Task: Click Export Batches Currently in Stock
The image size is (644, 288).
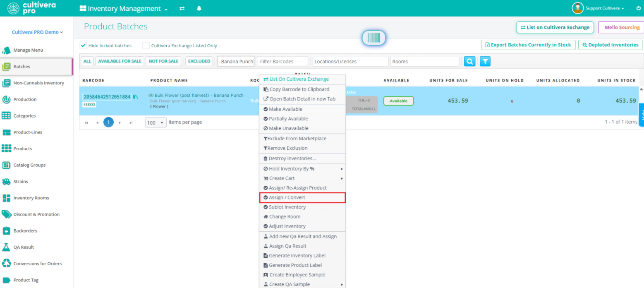Action: click(528, 45)
